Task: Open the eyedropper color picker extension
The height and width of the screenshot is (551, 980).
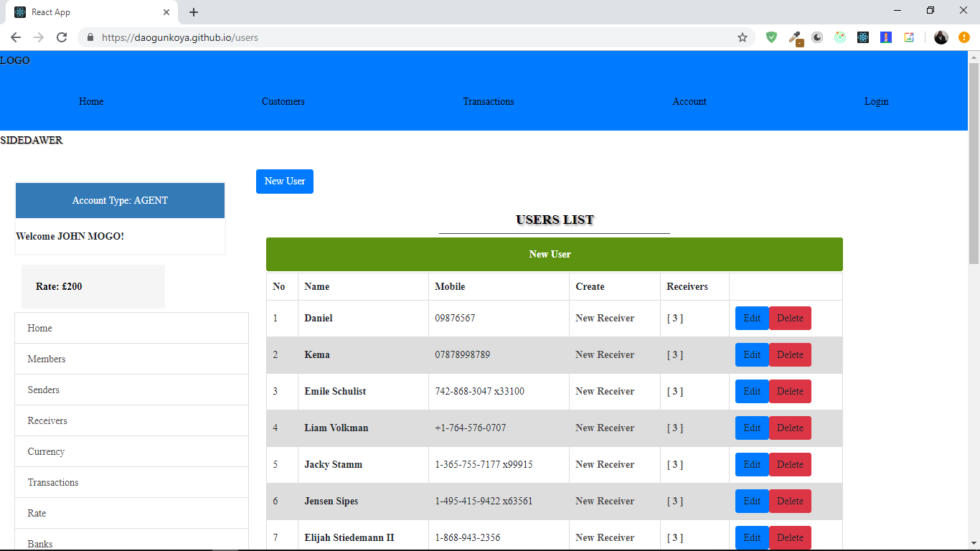Action: coord(795,37)
